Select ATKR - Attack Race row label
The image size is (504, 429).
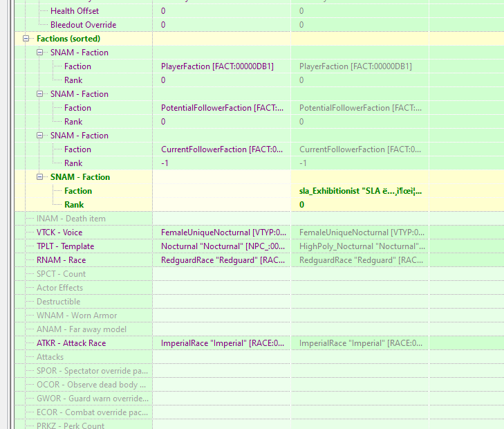coord(71,343)
